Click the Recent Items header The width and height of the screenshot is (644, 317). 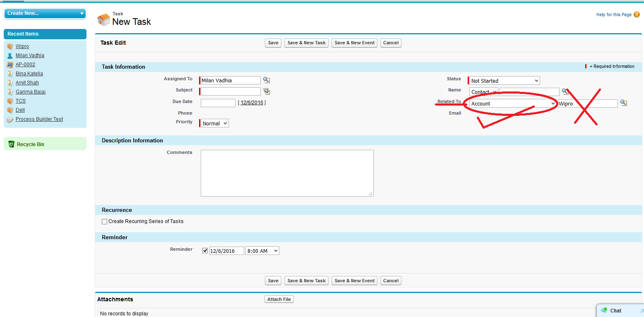tap(45, 34)
